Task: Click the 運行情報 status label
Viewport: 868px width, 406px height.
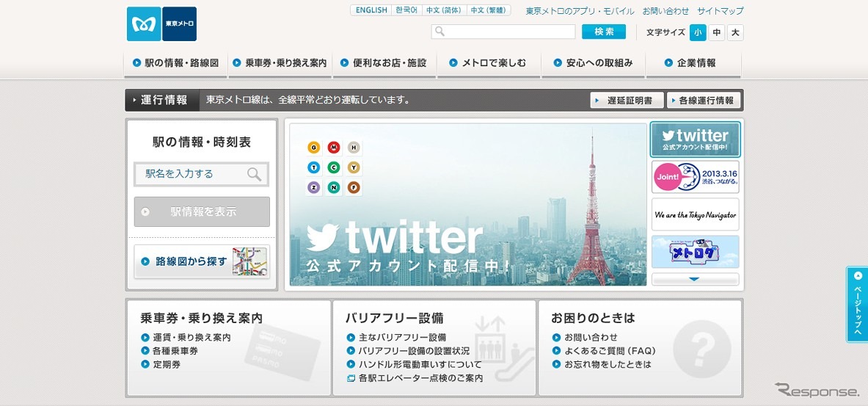Action: point(162,101)
